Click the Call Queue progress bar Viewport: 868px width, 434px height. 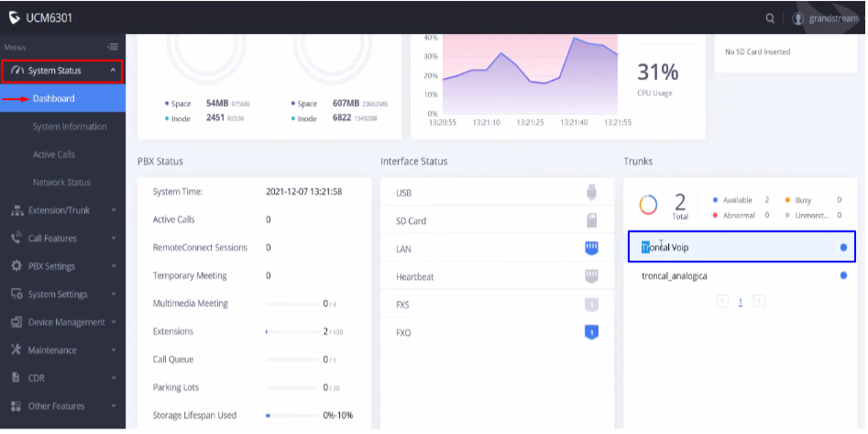coord(291,360)
